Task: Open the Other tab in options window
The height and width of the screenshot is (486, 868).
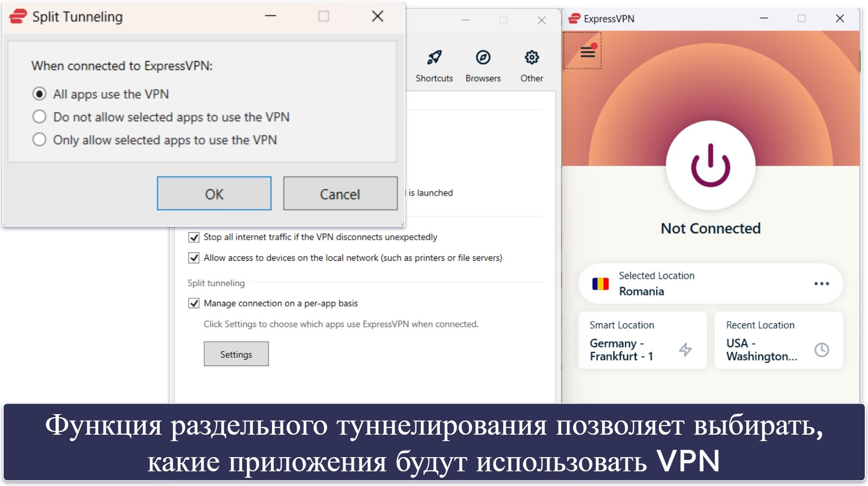Action: [532, 66]
